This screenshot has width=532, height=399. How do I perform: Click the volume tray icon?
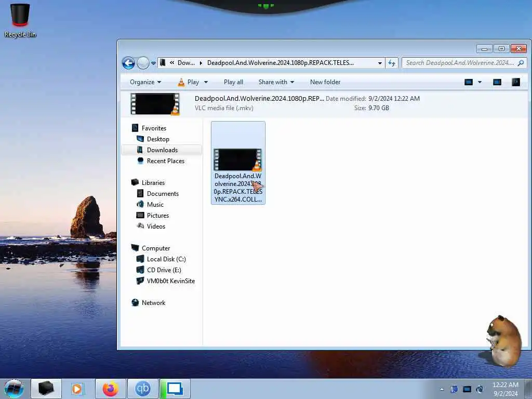click(x=480, y=389)
